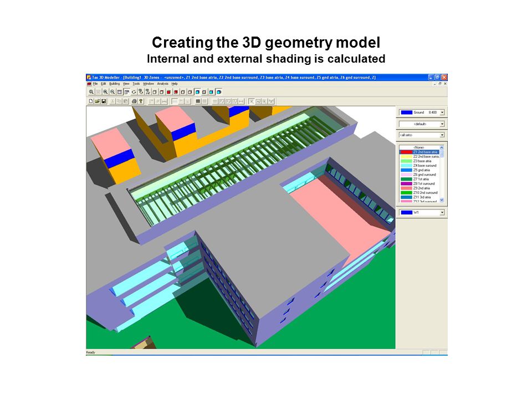Screen dimensions: 532x399
Task: Open the Help menu
Action: [x=175, y=84]
